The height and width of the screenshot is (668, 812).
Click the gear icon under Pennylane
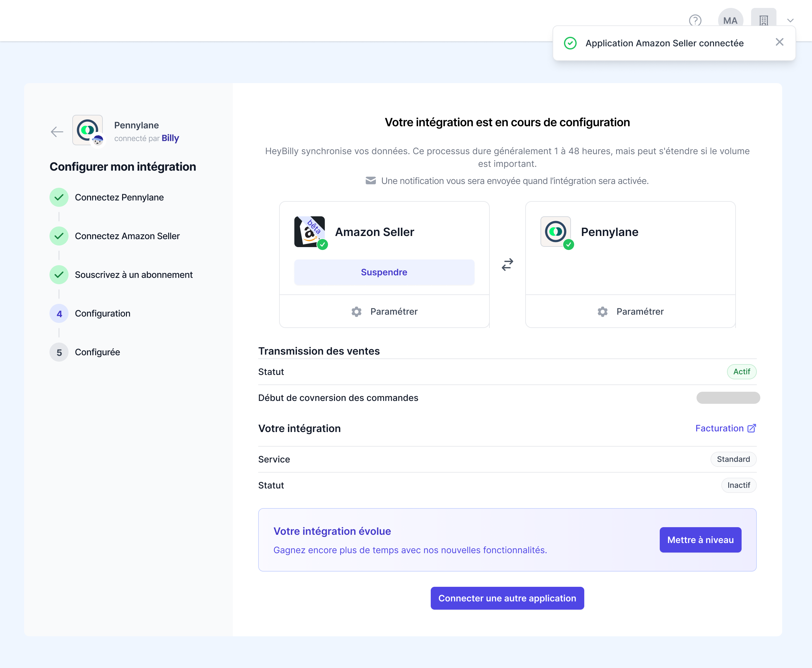(x=602, y=312)
